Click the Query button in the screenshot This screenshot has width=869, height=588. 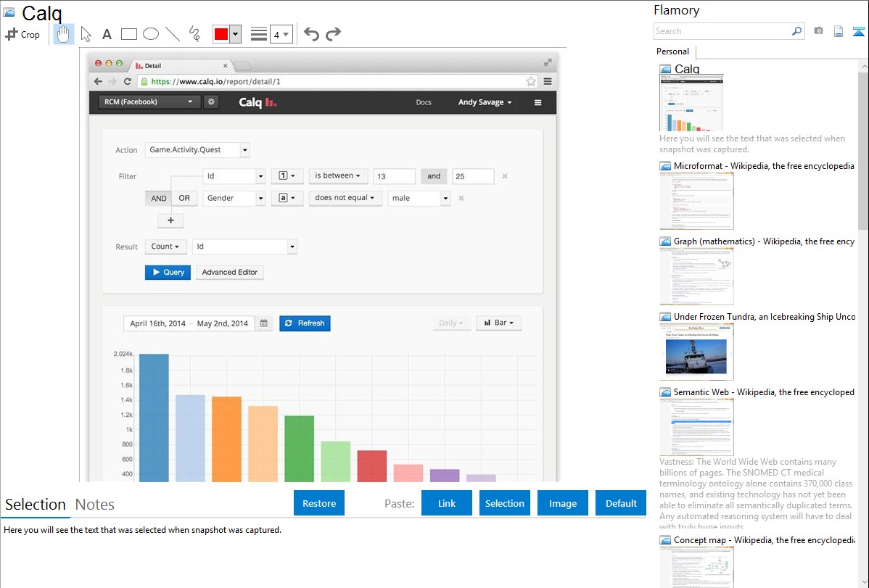pos(168,272)
